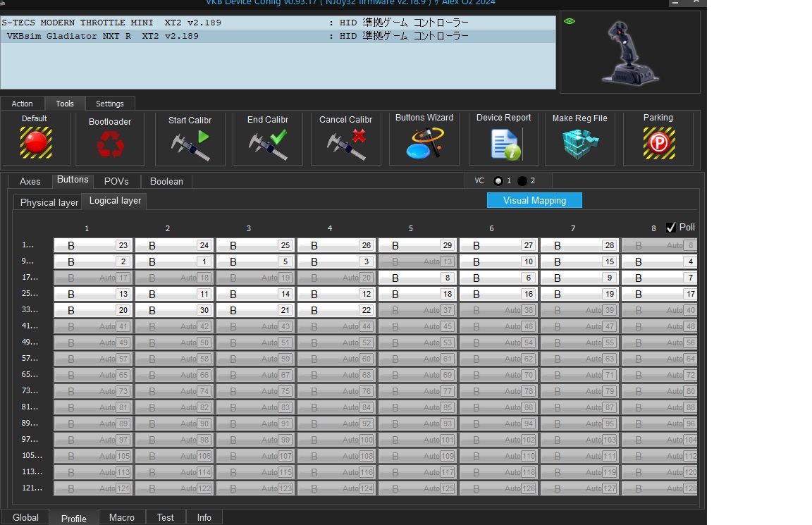Abort calibration with Cancel Calibr icon
The image size is (812, 525).
(x=347, y=145)
